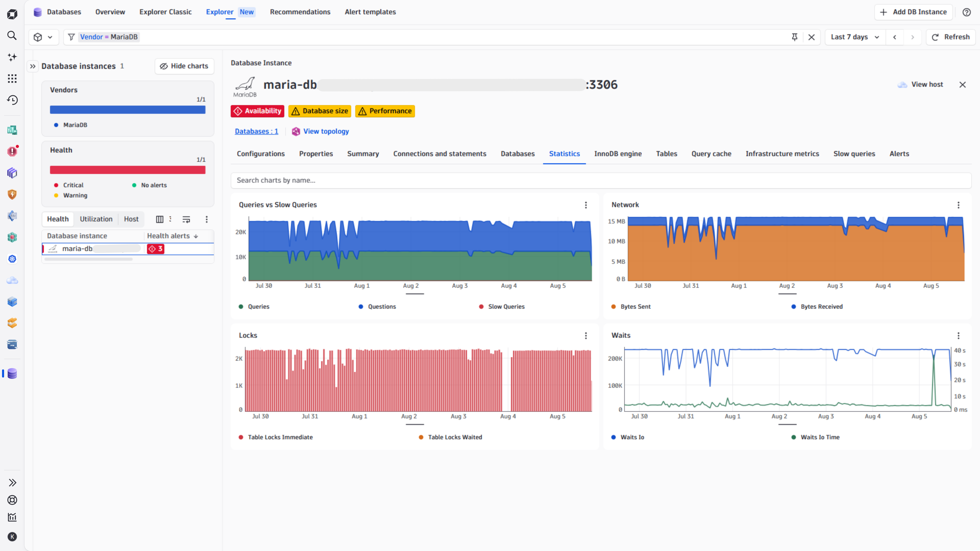Open density options next to columns icon
This screenshot has width=980, height=551.
[x=170, y=219]
